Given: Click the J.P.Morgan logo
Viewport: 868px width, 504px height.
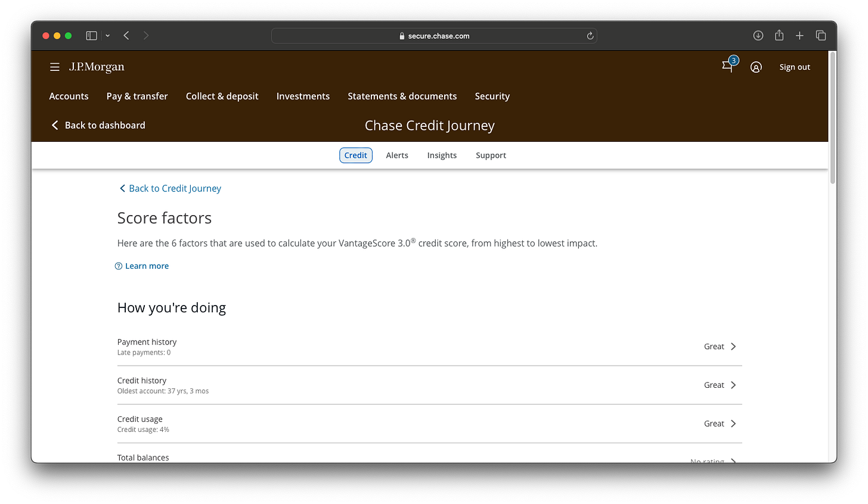Looking at the screenshot, I should coord(97,67).
